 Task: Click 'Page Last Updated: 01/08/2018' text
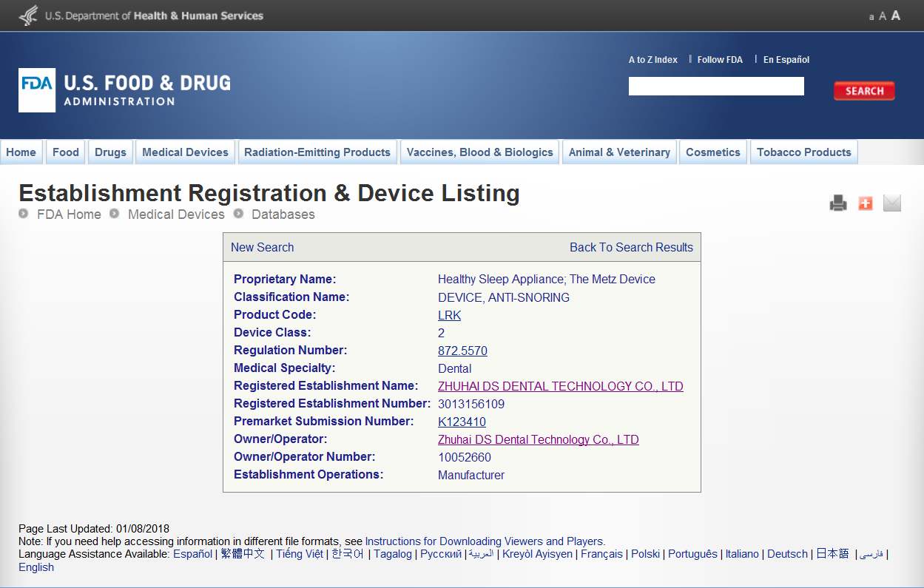click(x=94, y=529)
